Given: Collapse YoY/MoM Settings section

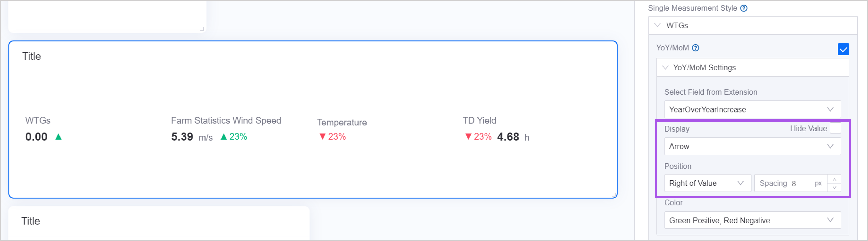Looking at the screenshot, I should (666, 67).
